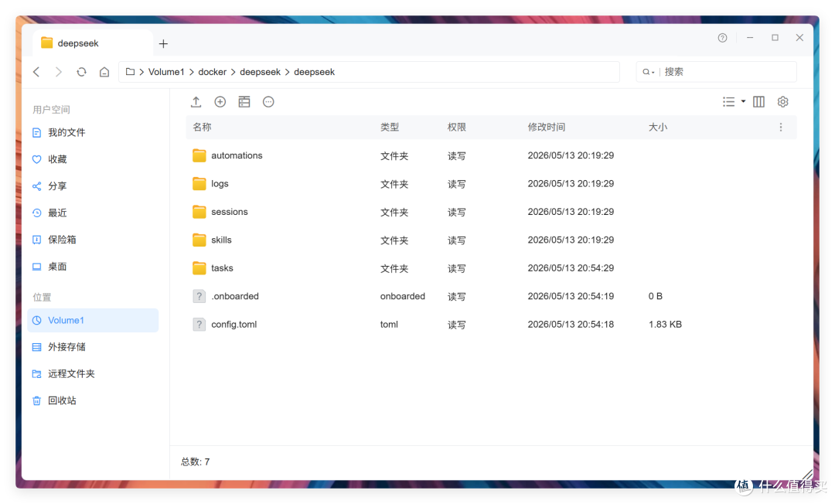Open the search filter dropdown
835x504 pixels.
648,72
